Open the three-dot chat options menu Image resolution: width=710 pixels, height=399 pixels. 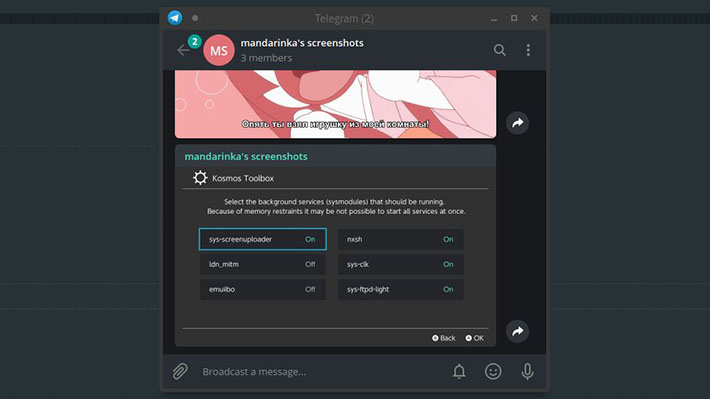point(528,50)
